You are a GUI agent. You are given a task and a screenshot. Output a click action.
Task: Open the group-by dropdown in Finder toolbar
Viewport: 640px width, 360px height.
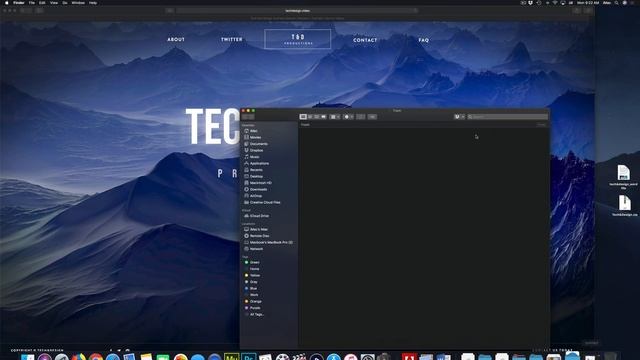point(335,117)
